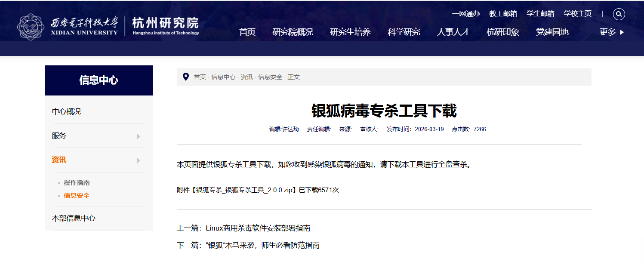Download the 银狐专杀工具_2.0.0.zip attachment
The image size is (644, 274).
tap(244, 190)
